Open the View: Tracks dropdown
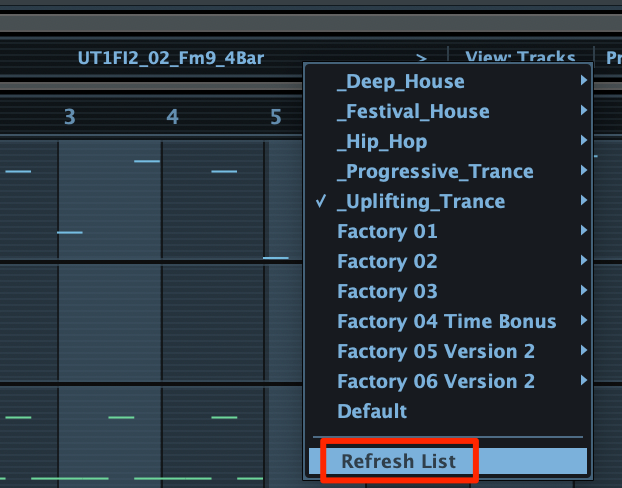The height and width of the screenshot is (488, 622). click(x=520, y=57)
